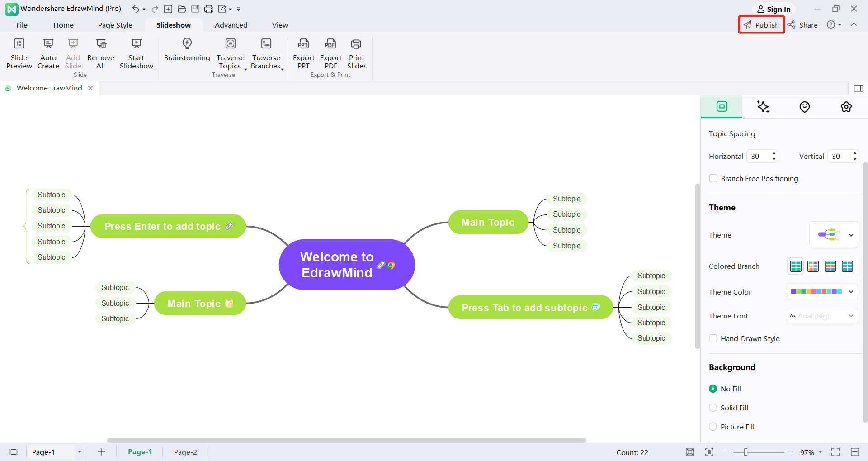Screen dimensions: 868x461
Task: Open the Theme Color dropdown
Action: 822,292
